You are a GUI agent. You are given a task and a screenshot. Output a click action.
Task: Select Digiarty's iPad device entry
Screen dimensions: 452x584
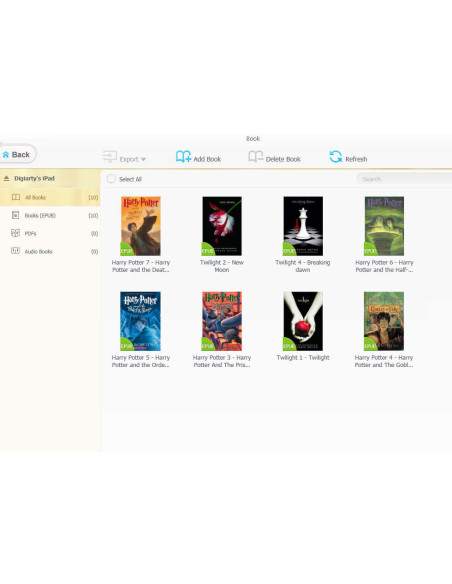50,178
